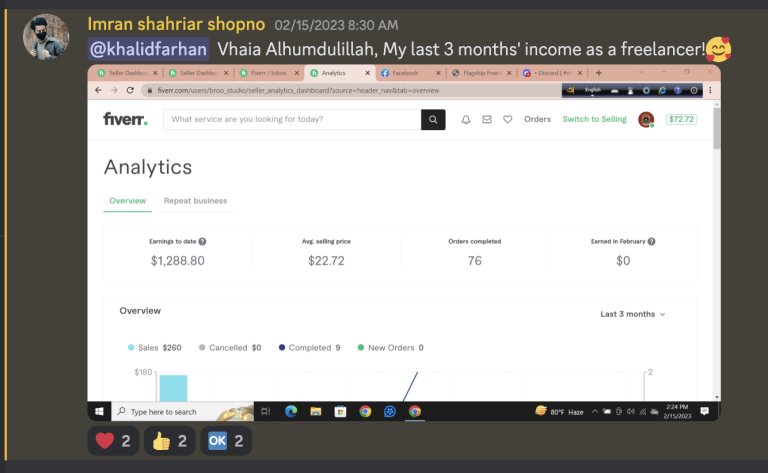Click the Fiverr logo
The height and width of the screenshot is (473, 768).
pos(125,119)
